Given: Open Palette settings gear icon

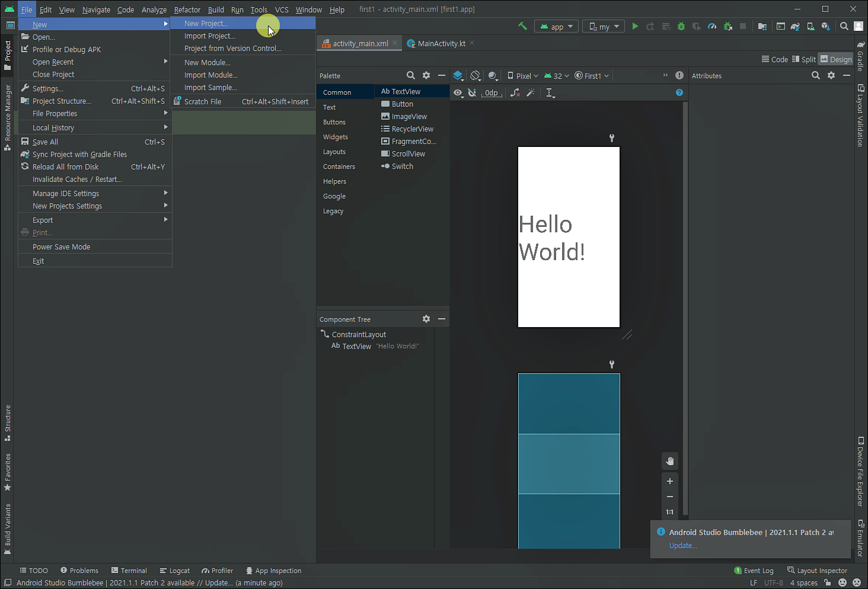Looking at the screenshot, I should click(x=426, y=75).
